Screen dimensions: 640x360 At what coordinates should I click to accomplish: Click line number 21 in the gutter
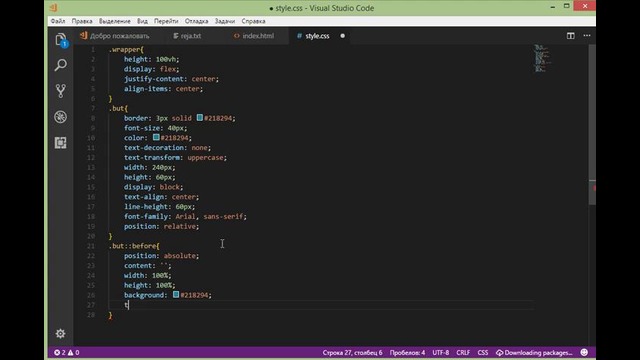[x=91, y=246]
